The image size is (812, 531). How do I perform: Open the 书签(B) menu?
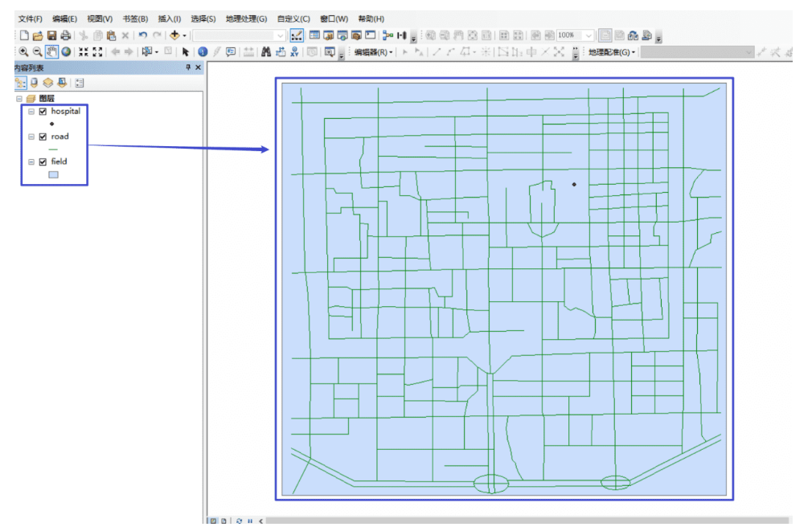tap(135, 18)
